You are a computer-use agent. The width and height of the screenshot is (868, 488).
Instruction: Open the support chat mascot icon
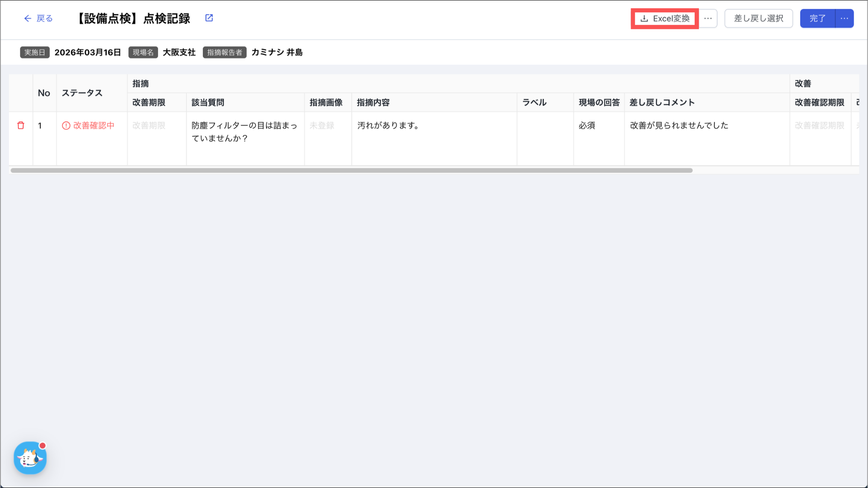point(30,458)
